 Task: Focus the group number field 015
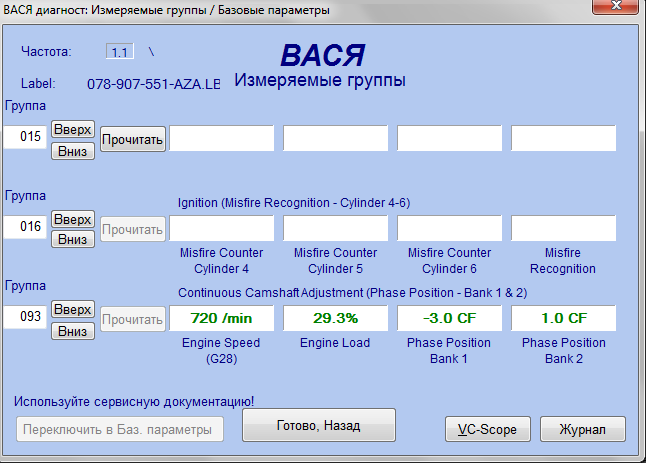click(25, 137)
